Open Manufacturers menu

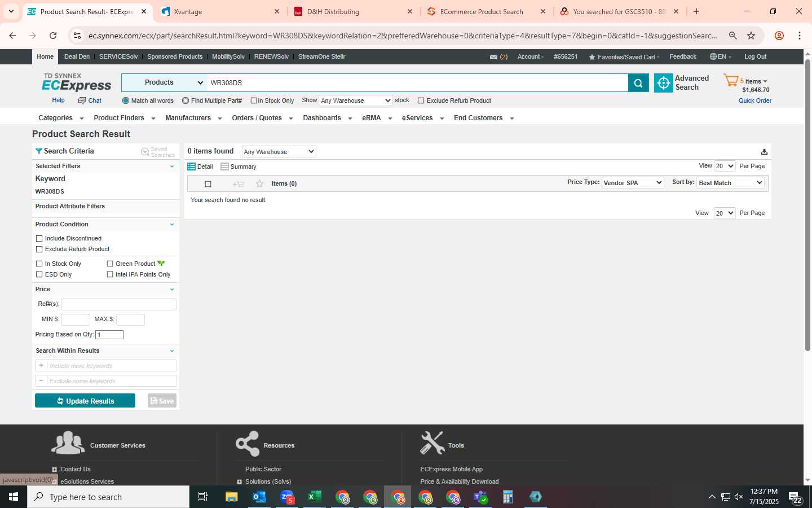pos(193,118)
